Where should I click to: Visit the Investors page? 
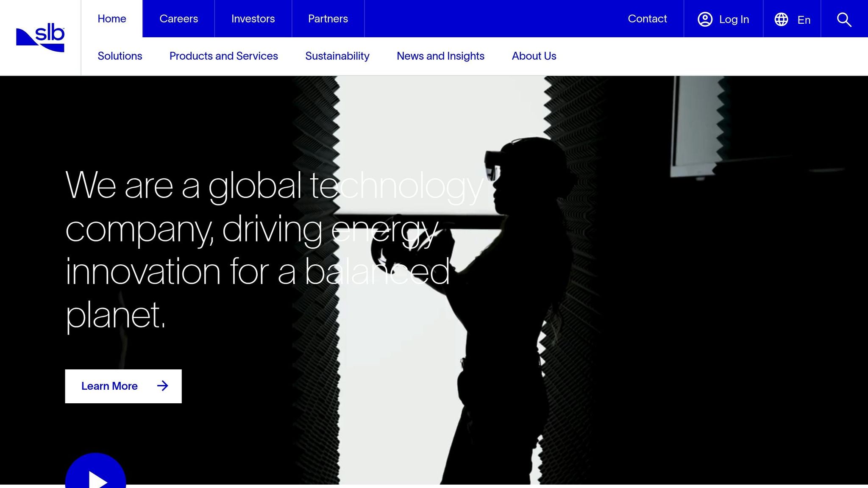253,19
